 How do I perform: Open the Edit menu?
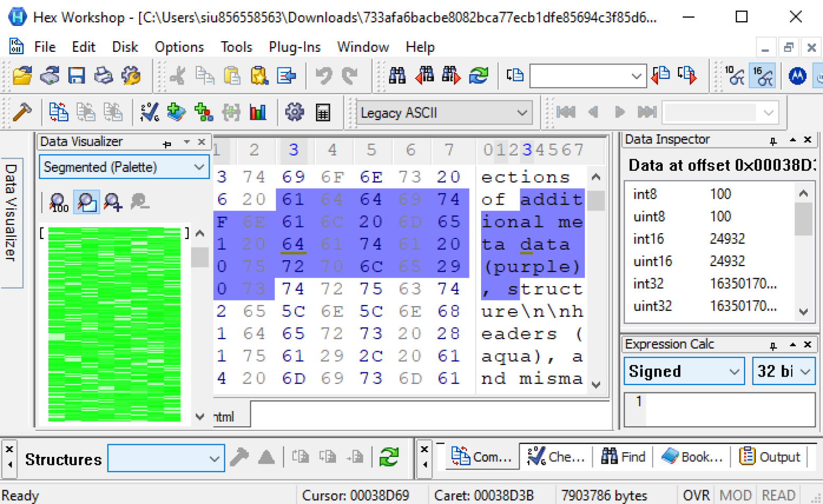(x=84, y=47)
